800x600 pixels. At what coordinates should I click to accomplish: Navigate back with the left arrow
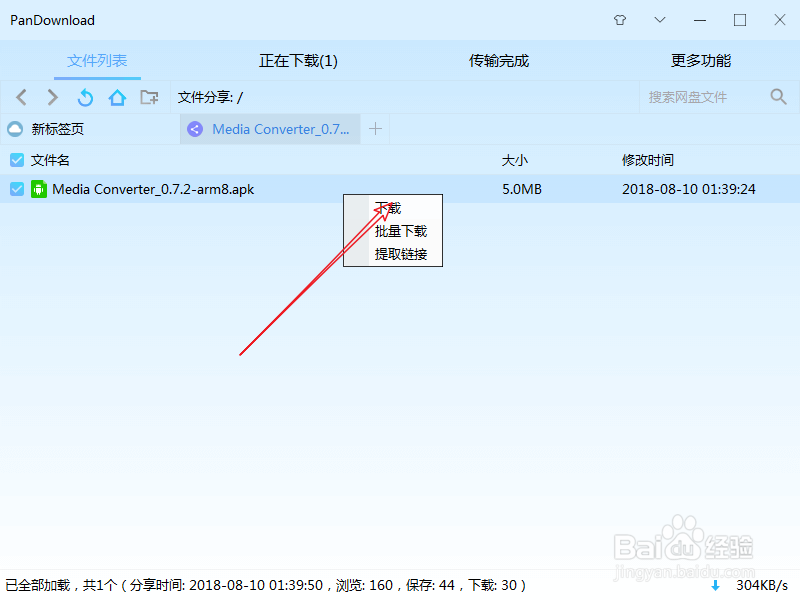21,97
